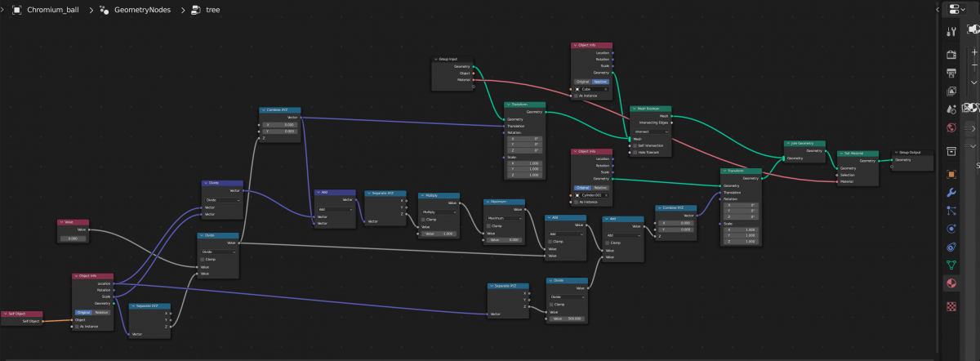Image resolution: width=980 pixels, height=361 pixels.
Task: Open the World properties tab
Action: tap(951, 127)
